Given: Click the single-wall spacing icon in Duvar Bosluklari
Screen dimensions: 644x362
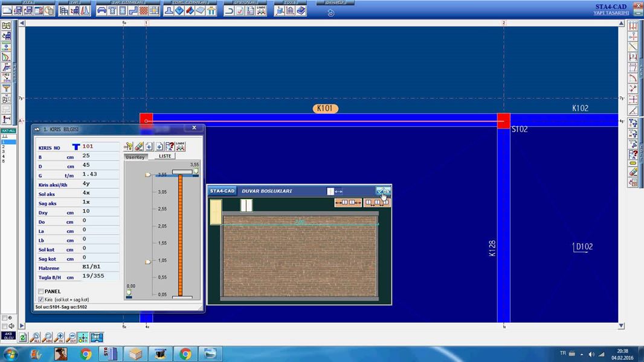Looking at the screenshot, I should (348, 202).
